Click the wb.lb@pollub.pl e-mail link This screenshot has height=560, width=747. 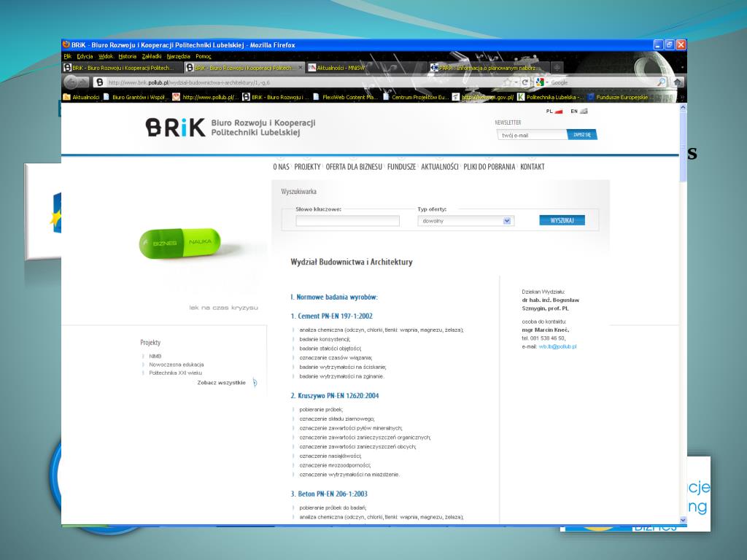557,346
